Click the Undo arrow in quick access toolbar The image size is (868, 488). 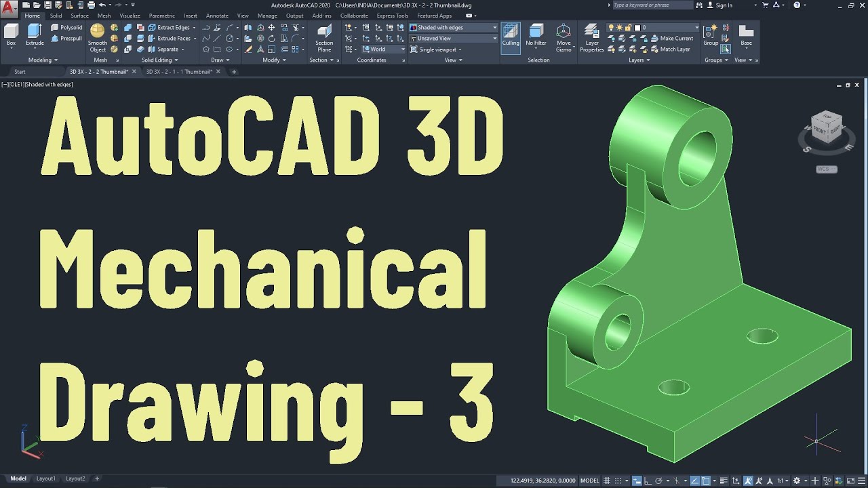(102, 5)
